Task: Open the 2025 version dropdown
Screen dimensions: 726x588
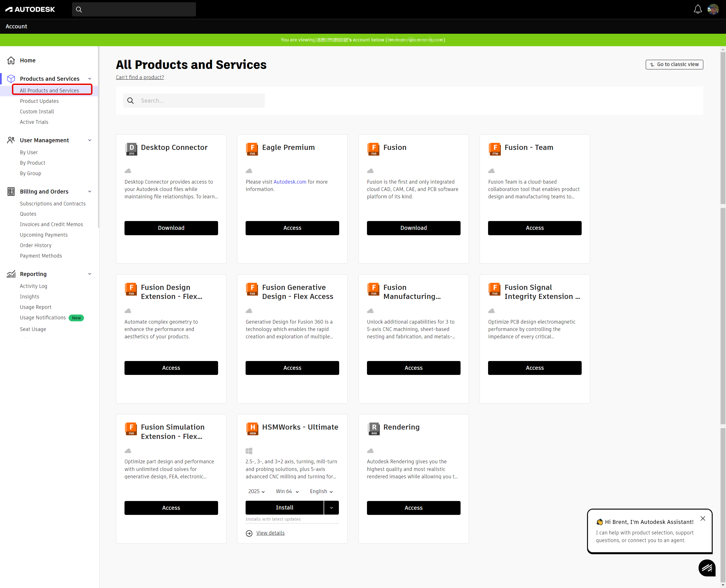Action: [256, 491]
